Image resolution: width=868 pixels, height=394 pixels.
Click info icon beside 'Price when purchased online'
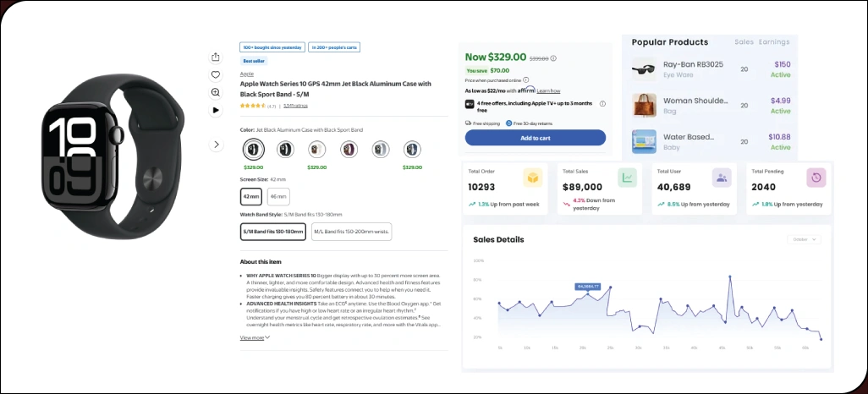click(526, 80)
